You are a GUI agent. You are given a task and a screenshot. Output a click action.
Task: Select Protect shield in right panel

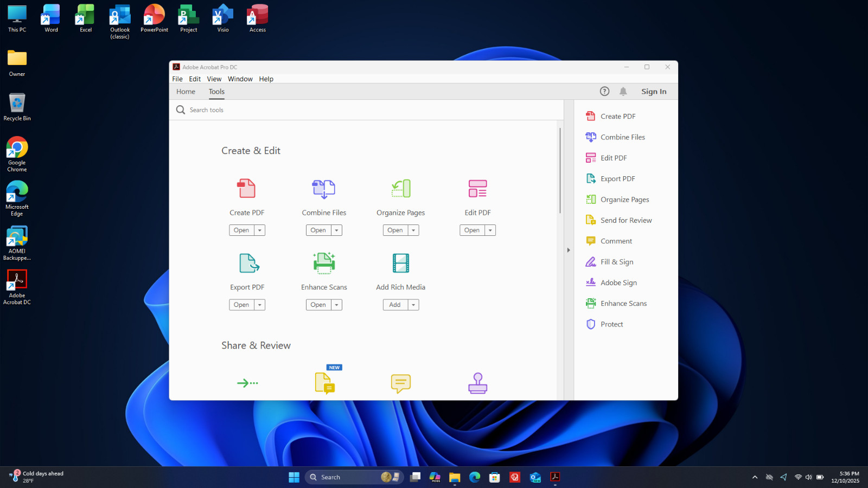(591, 324)
